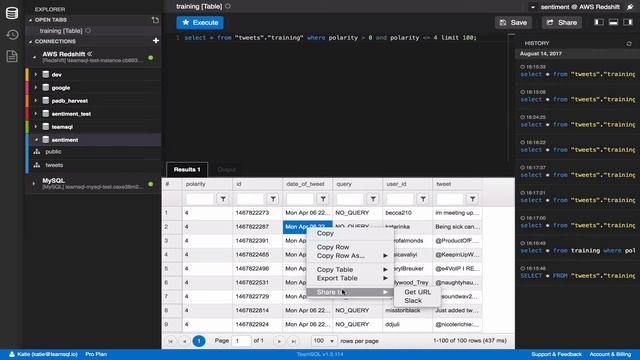Click the close-all open tabs icon
Image resolution: width=640 pixels, height=360 pixels.
pyautogui.click(x=155, y=20)
